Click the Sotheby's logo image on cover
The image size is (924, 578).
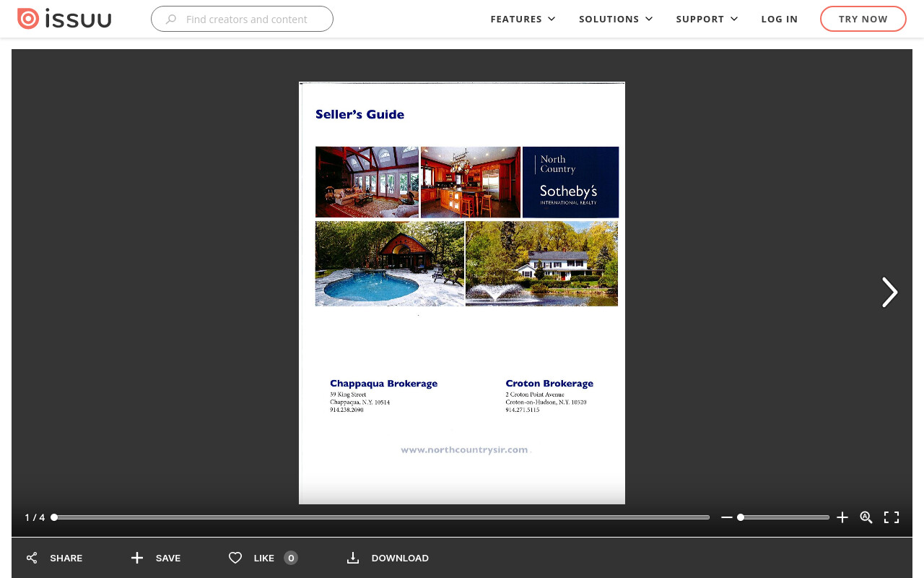(570, 182)
